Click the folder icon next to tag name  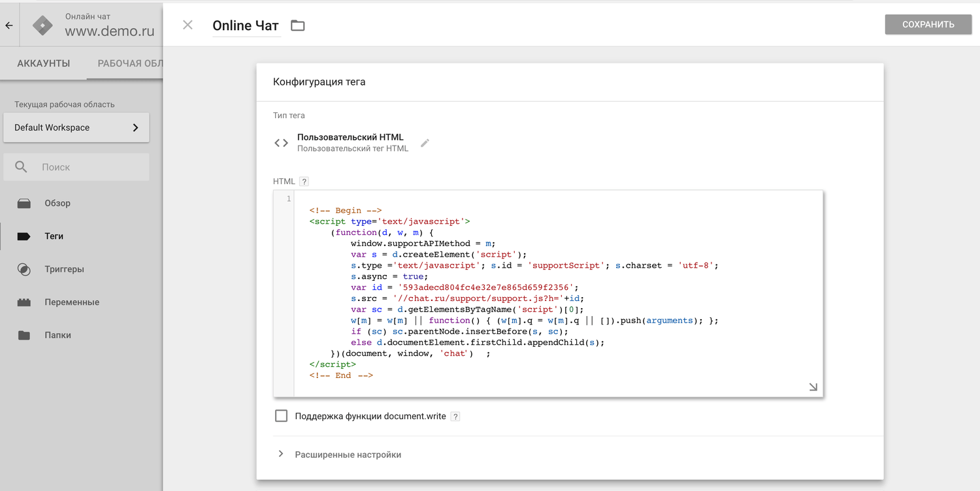(298, 25)
